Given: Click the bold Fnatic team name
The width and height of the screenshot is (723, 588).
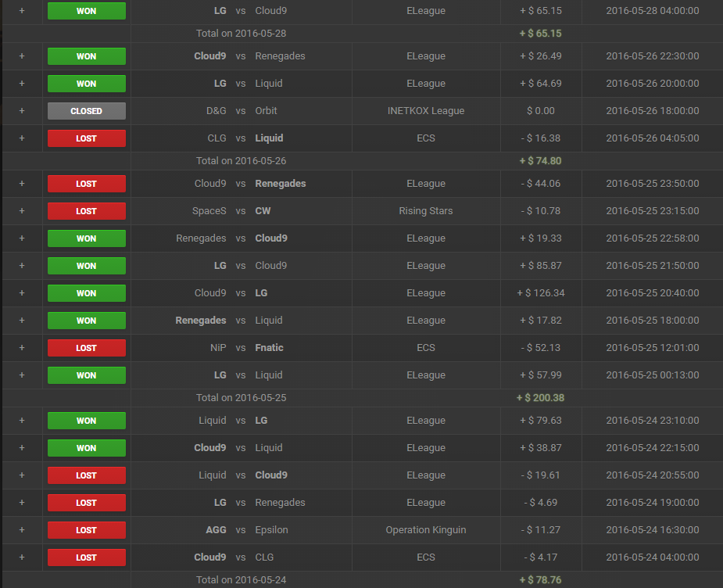Looking at the screenshot, I should point(270,348).
